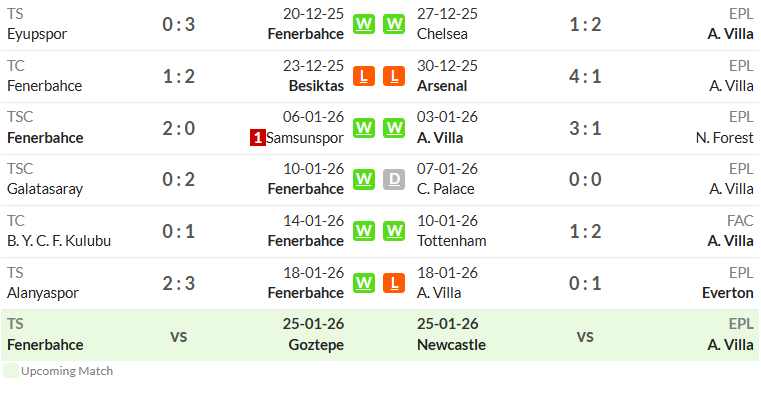This screenshot has width=761, height=402.
Task: Open the 4:1 Arsenal match score
Action: pos(585,76)
